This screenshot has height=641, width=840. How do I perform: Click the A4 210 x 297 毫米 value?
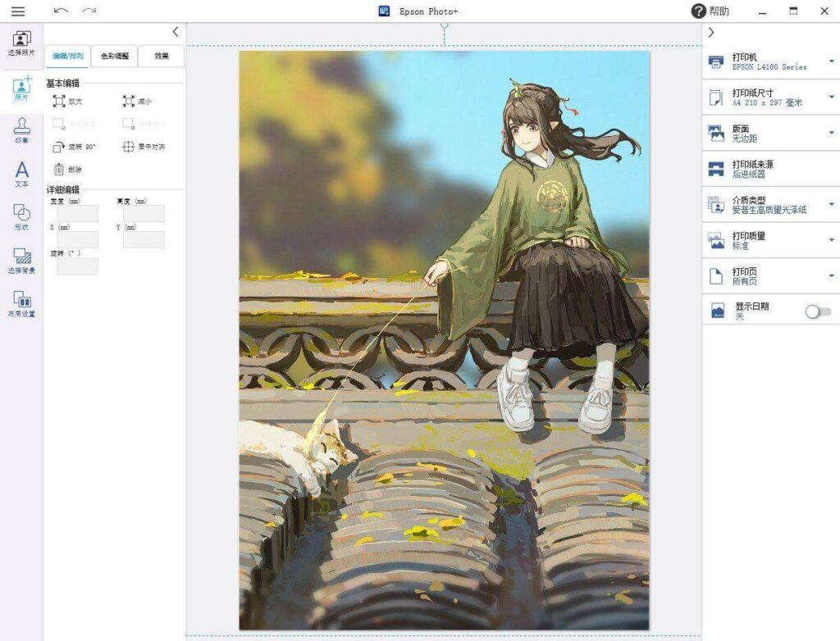(x=767, y=102)
